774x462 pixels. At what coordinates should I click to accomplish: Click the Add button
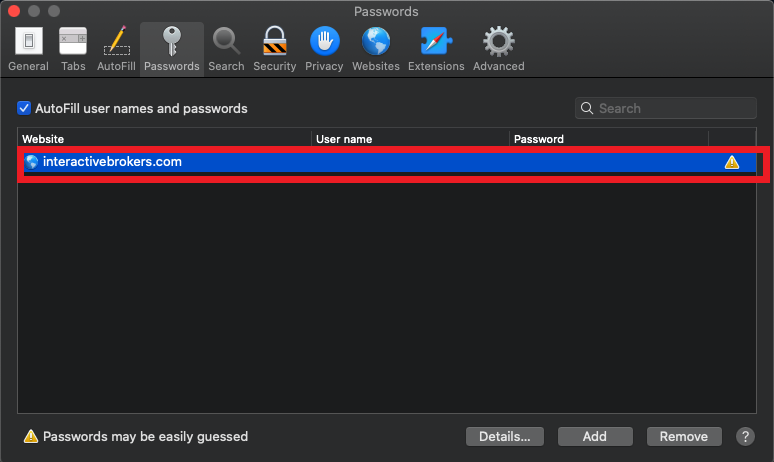tap(595, 436)
